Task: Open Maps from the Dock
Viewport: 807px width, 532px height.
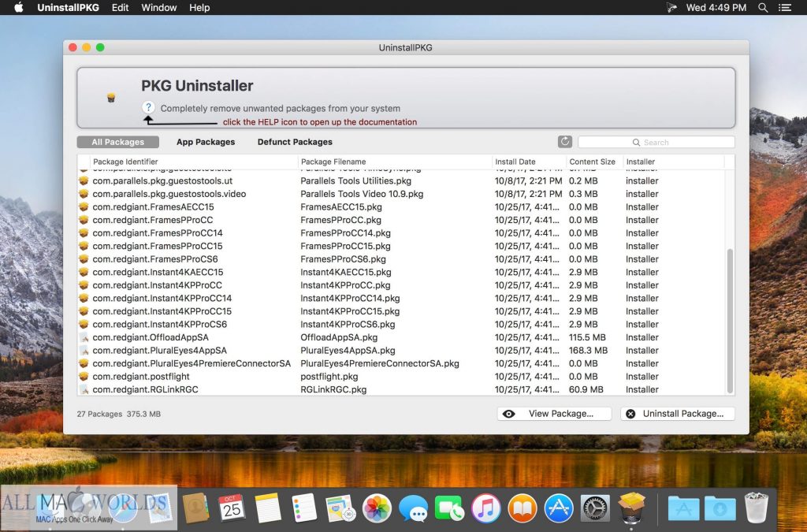Action: click(x=340, y=508)
